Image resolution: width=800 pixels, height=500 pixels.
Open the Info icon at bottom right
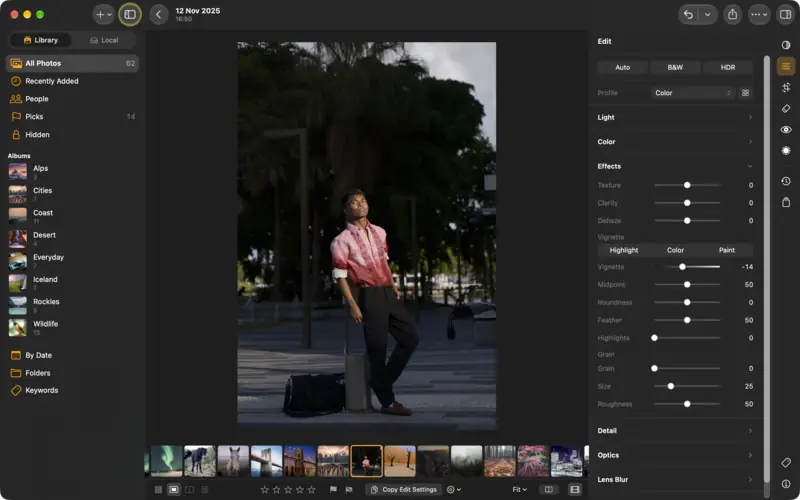[x=786, y=484]
